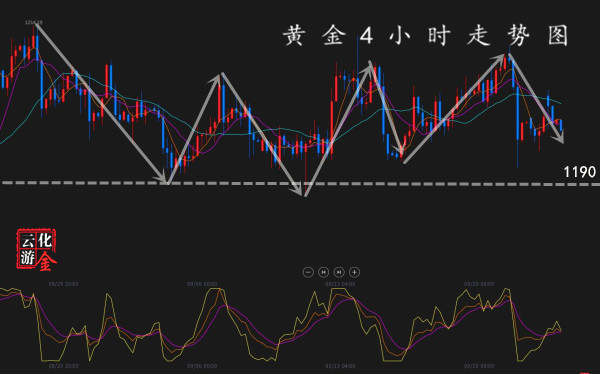Jump to previous bar with skip-back icon
Viewport: 600px width, 374px height.
pos(324,272)
